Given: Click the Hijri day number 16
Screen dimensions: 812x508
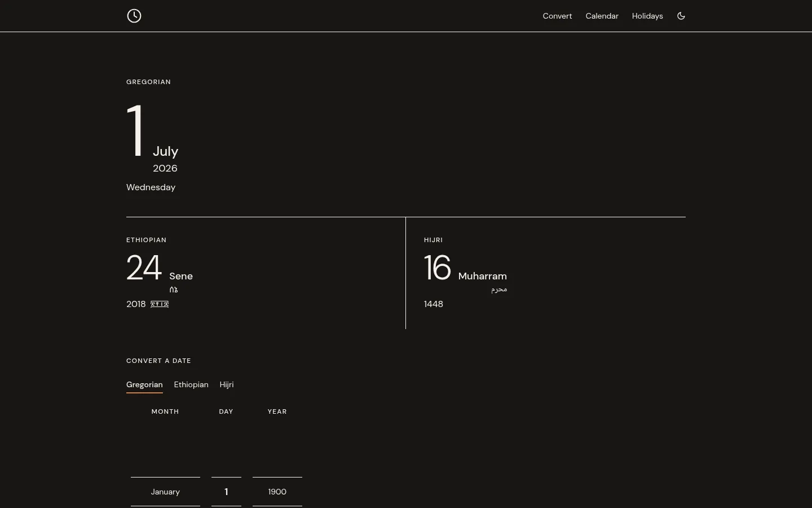Looking at the screenshot, I should [x=438, y=268].
